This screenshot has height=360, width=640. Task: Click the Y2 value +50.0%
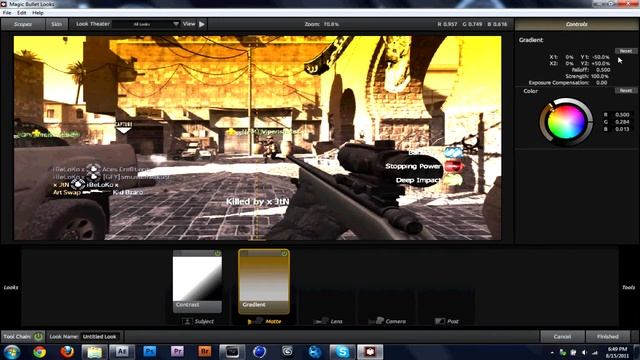click(x=601, y=64)
